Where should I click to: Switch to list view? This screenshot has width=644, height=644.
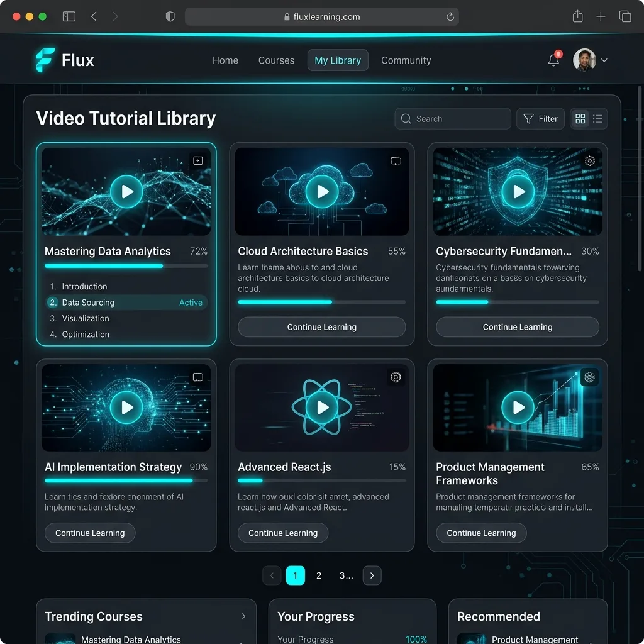tap(597, 119)
